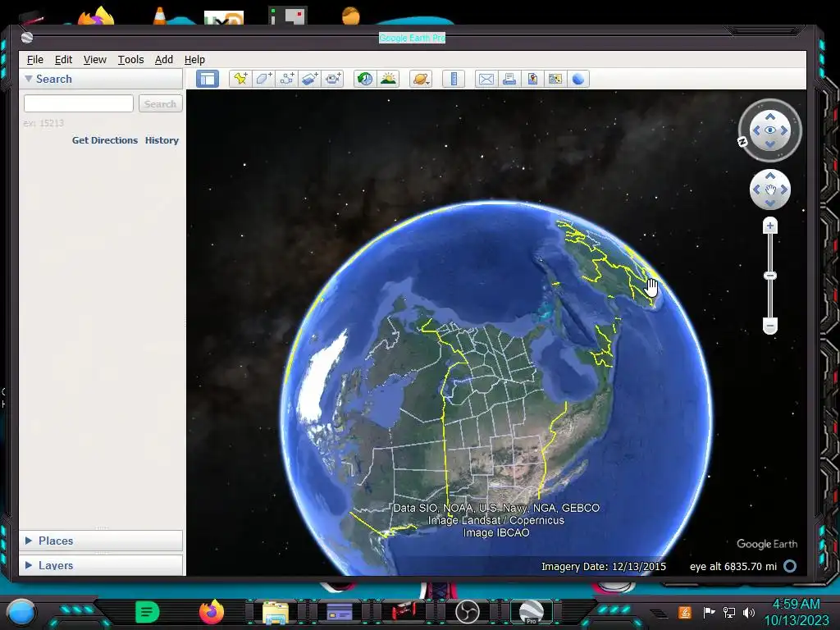
Task: Click the Java update tray icon
Action: click(685, 612)
